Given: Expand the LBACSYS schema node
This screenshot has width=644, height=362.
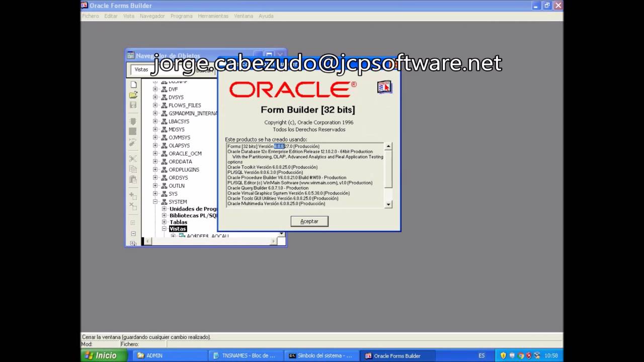Looking at the screenshot, I should coord(155,121).
